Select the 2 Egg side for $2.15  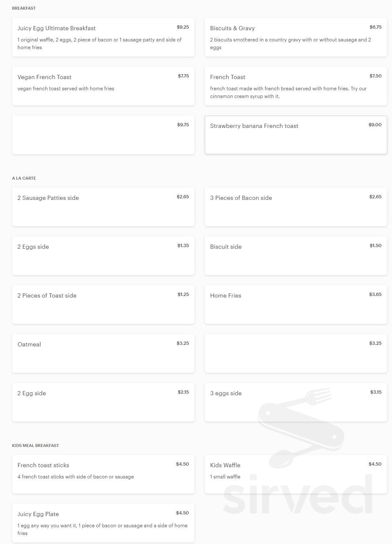point(103,402)
